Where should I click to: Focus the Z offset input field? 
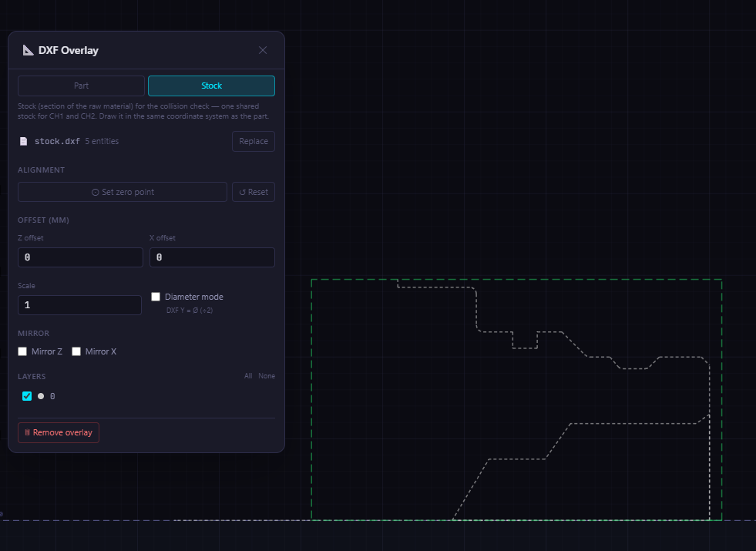[80, 257]
